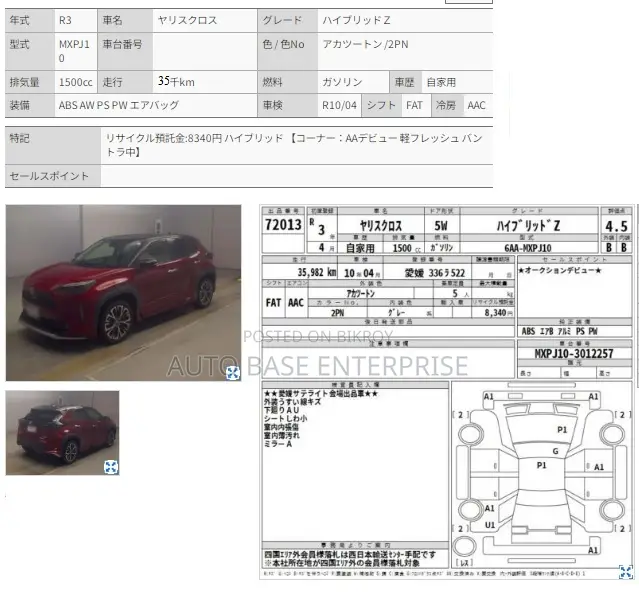Image resolution: width=639 pixels, height=592 pixels.
Task: Click lot number 72013 on the auction sheet
Action: tap(283, 224)
